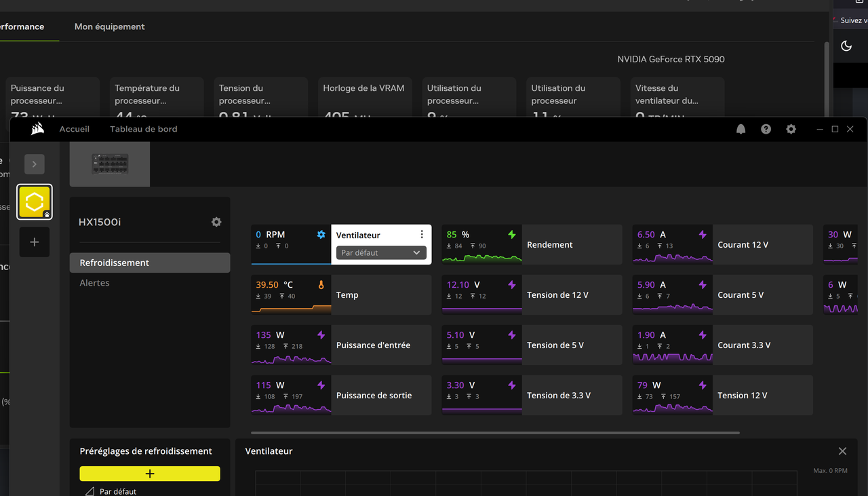Click lightning icon on Tension 12 V tile
The image size is (868, 496).
(x=703, y=385)
